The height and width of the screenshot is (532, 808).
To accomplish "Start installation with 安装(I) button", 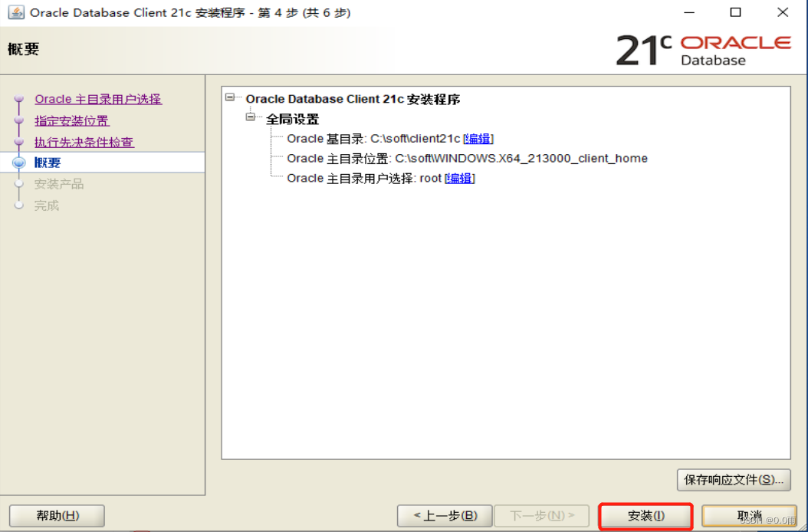I will (x=645, y=516).
